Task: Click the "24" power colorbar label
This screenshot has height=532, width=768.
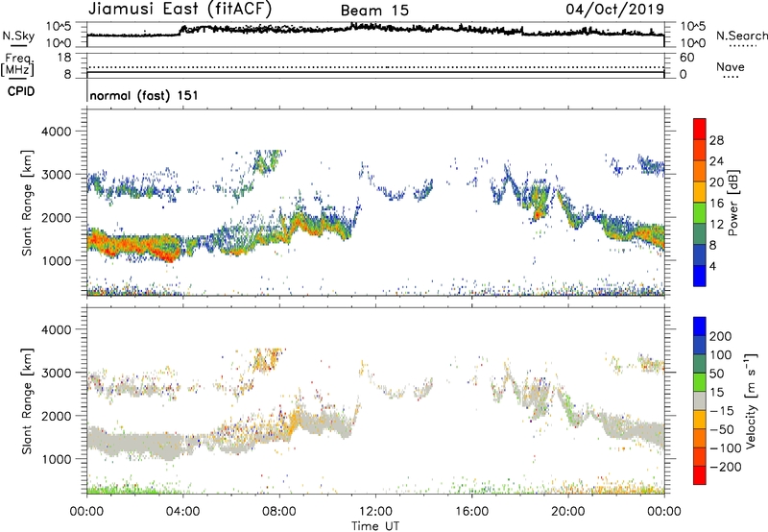Action: tap(716, 161)
